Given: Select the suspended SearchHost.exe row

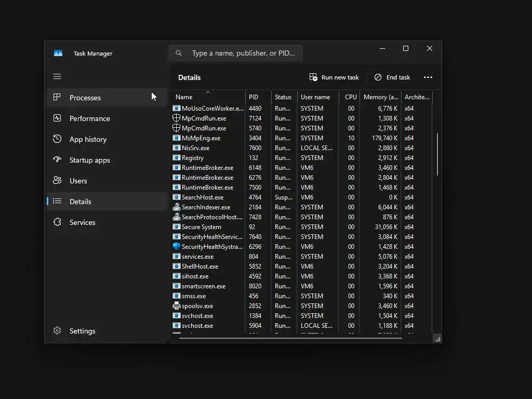Looking at the screenshot, I should [301, 197].
